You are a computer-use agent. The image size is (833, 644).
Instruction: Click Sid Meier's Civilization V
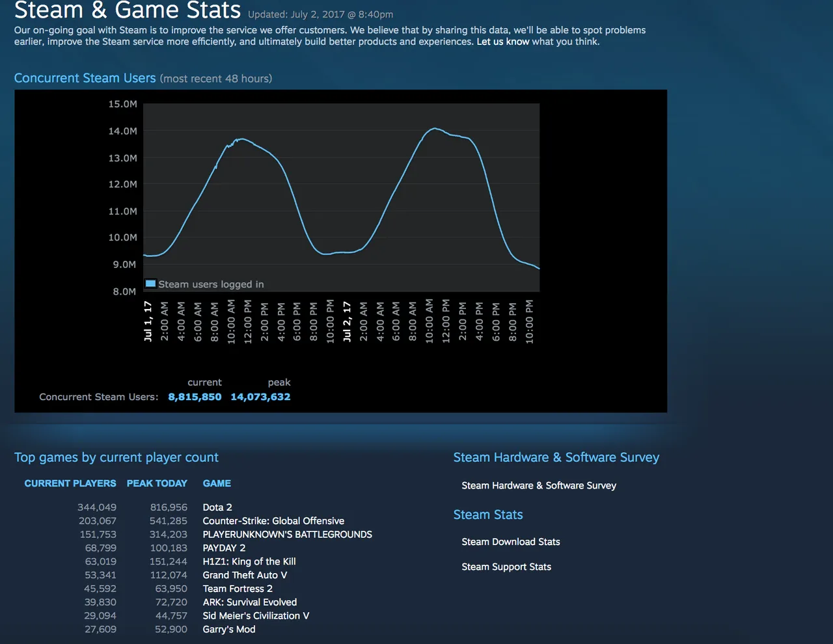point(256,616)
